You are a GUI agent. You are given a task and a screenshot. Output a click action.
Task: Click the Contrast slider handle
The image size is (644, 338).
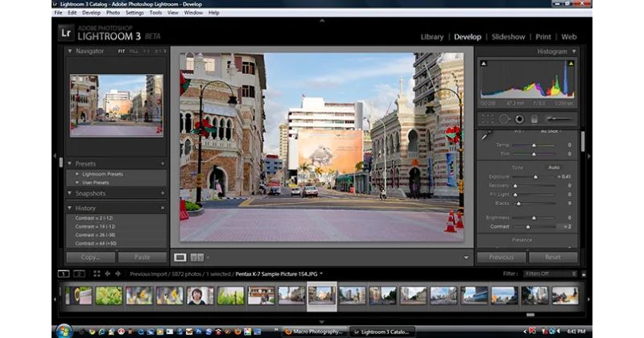point(528,227)
